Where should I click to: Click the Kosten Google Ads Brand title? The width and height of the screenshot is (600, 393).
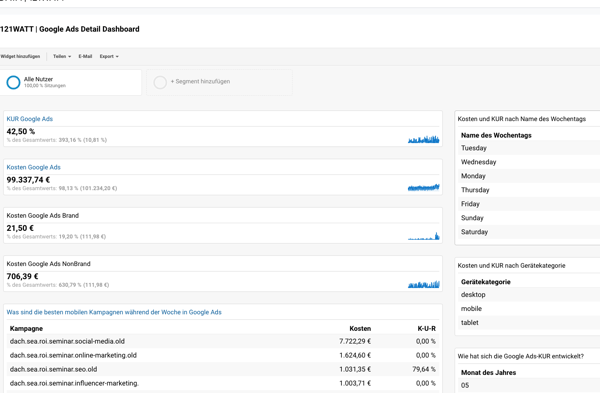coord(42,215)
